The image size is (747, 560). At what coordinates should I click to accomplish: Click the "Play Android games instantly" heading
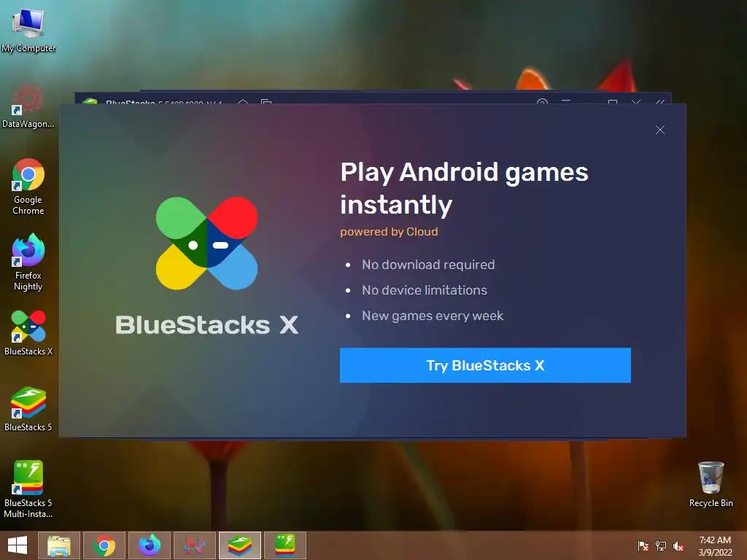click(465, 189)
